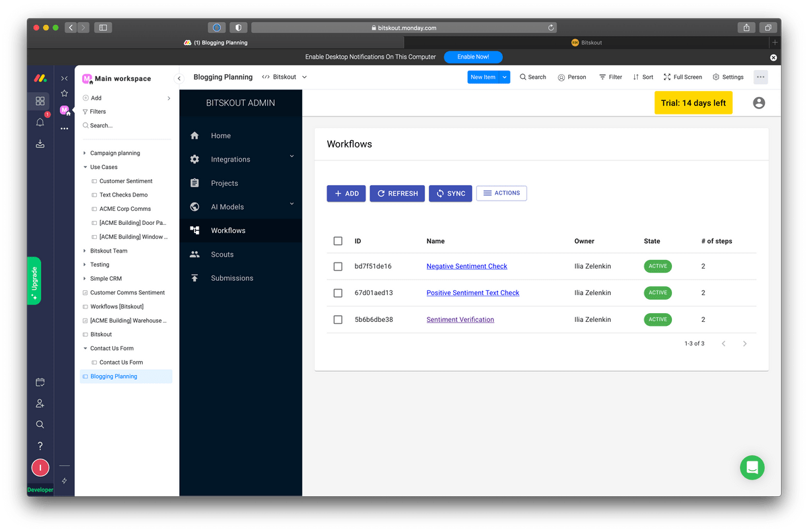Click the green Upgrade button
Screen dimensions: 808x532
34,281
